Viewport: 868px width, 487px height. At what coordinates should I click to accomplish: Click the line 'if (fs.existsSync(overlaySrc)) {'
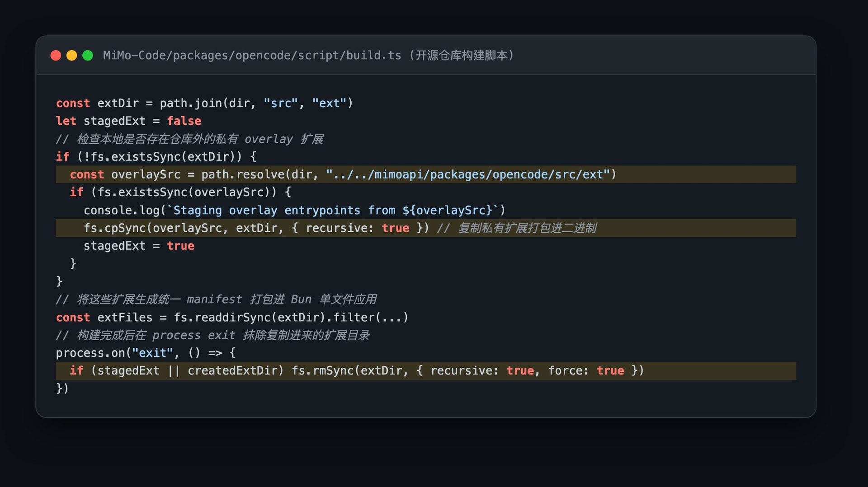pos(180,192)
